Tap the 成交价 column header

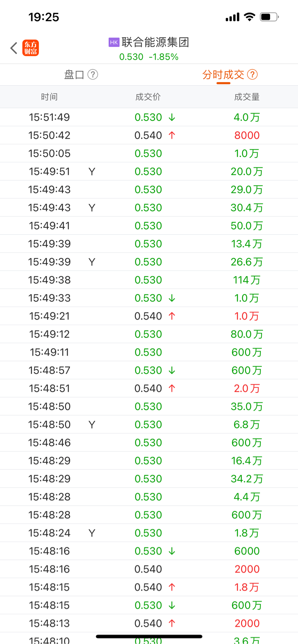click(x=148, y=97)
